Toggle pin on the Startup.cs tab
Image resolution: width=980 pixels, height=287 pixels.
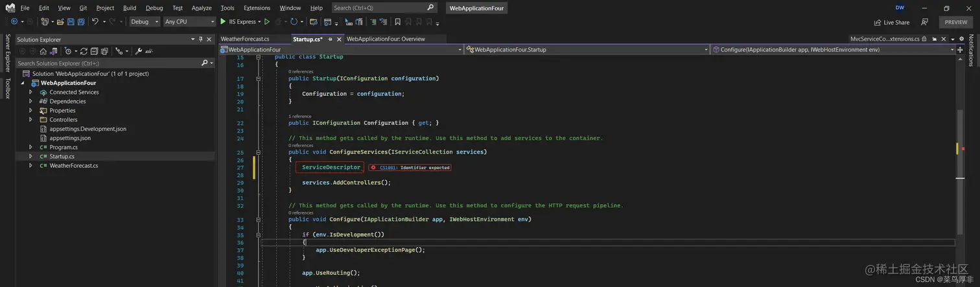coord(330,40)
